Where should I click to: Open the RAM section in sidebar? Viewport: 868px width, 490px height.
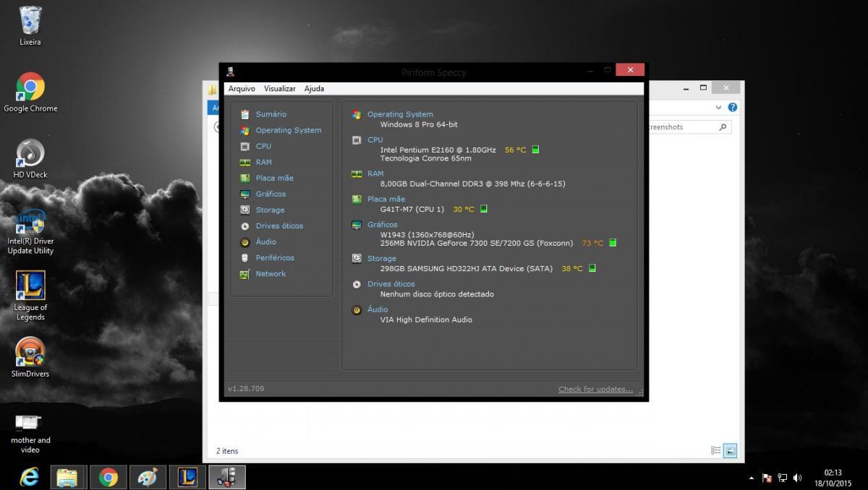pyautogui.click(x=263, y=162)
